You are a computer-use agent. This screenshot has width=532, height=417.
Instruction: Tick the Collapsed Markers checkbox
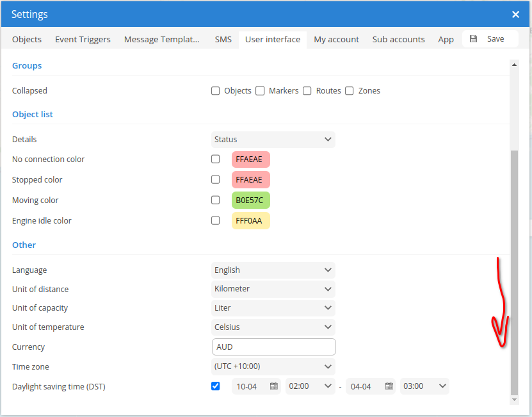(260, 91)
